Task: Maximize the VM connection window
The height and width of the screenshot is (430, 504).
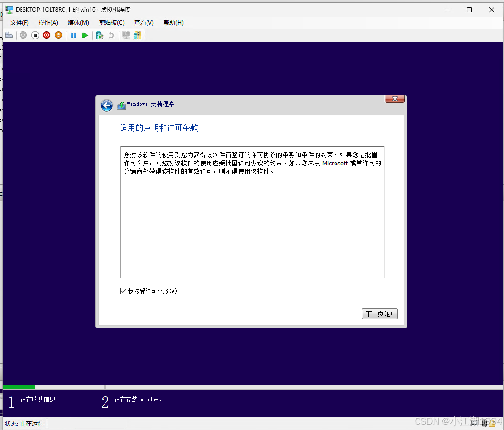Action: coord(469,10)
